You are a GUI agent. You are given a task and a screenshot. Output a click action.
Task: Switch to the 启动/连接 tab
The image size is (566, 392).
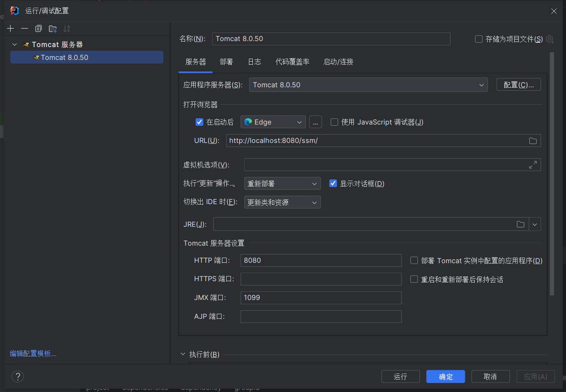pos(338,62)
